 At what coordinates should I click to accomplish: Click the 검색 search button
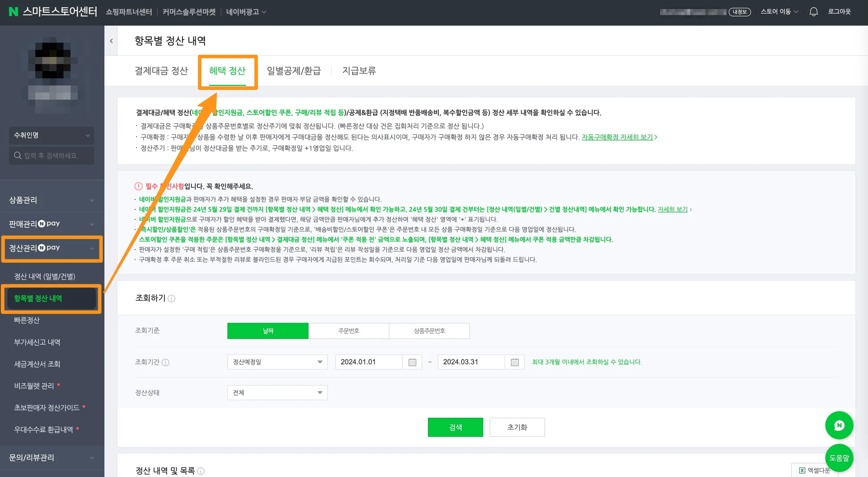(x=455, y=427)
